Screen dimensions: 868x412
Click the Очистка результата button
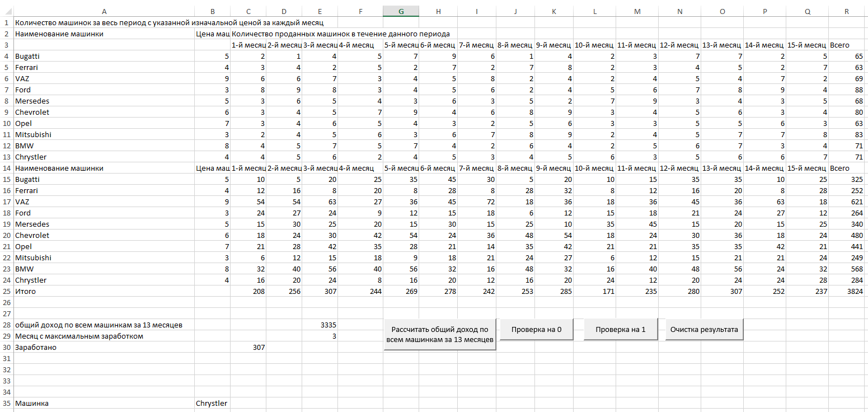coord(704,330)
